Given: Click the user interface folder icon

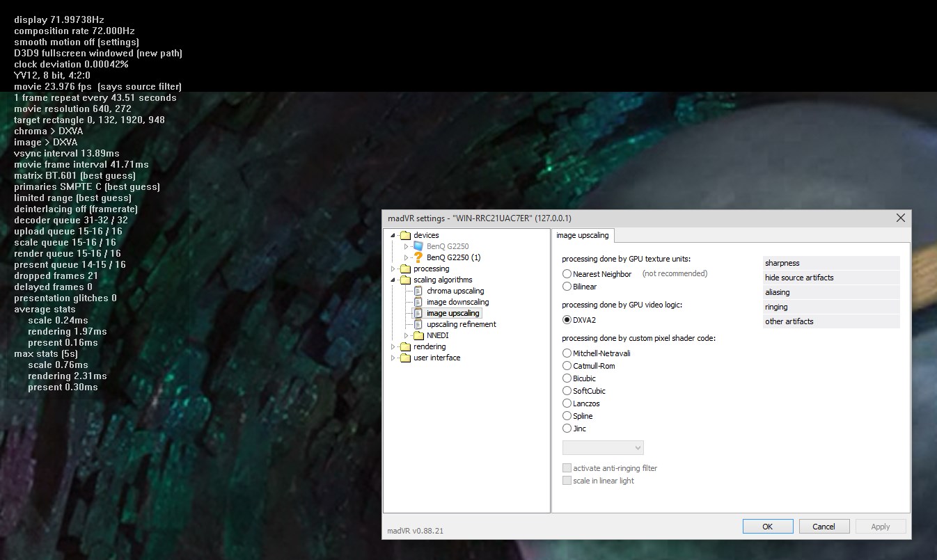Looking at the screenshot, I should (x=405, y=358).
